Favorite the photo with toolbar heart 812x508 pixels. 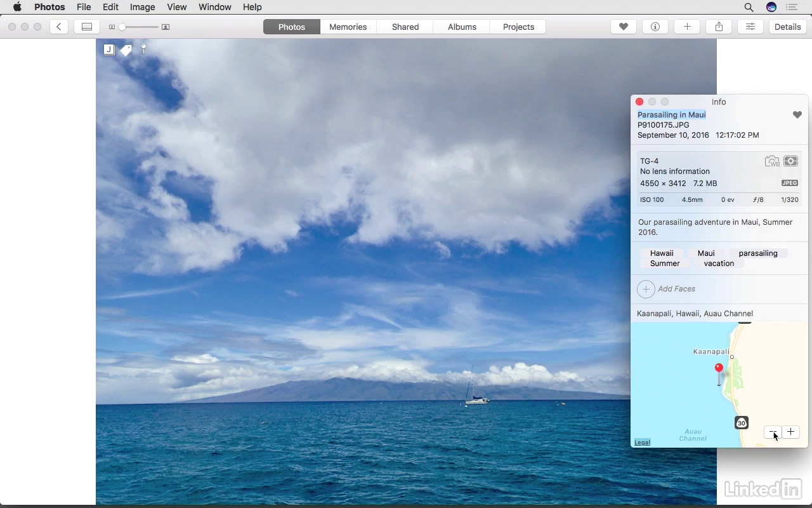pyautogui.click(x=624, y=27)
